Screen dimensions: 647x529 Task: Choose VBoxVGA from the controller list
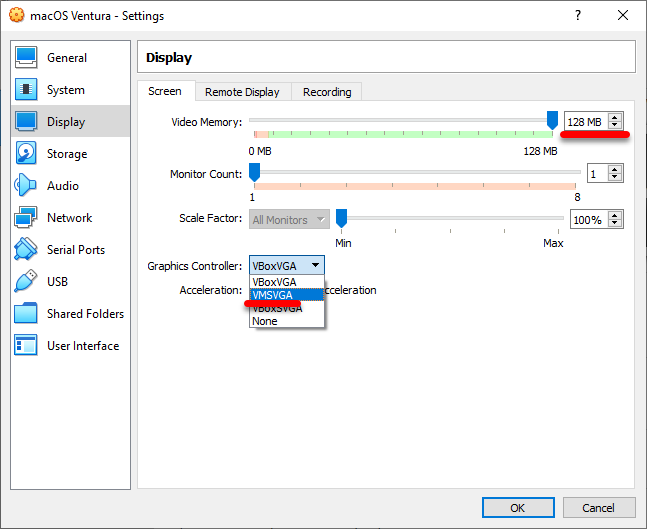click(286, 282)
